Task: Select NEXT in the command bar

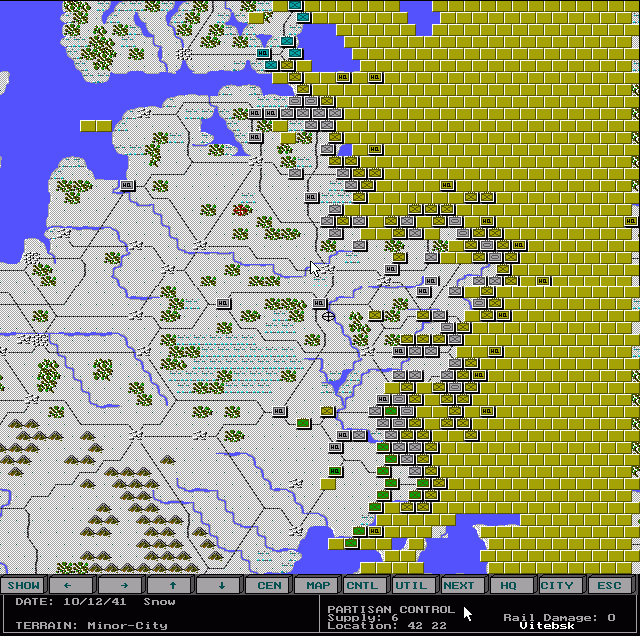Action: pyautogui.click(x=464, y=585)
